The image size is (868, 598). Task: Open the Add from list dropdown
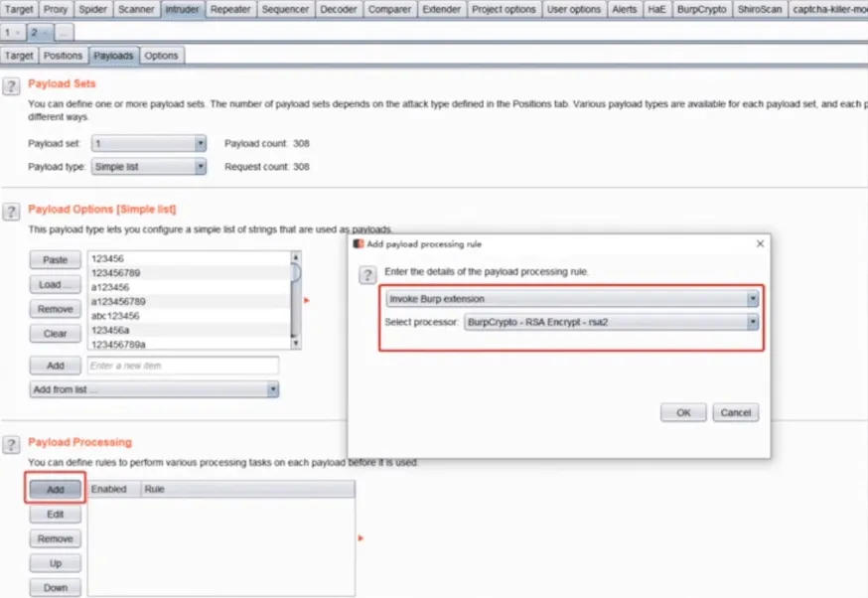(155, 389)
